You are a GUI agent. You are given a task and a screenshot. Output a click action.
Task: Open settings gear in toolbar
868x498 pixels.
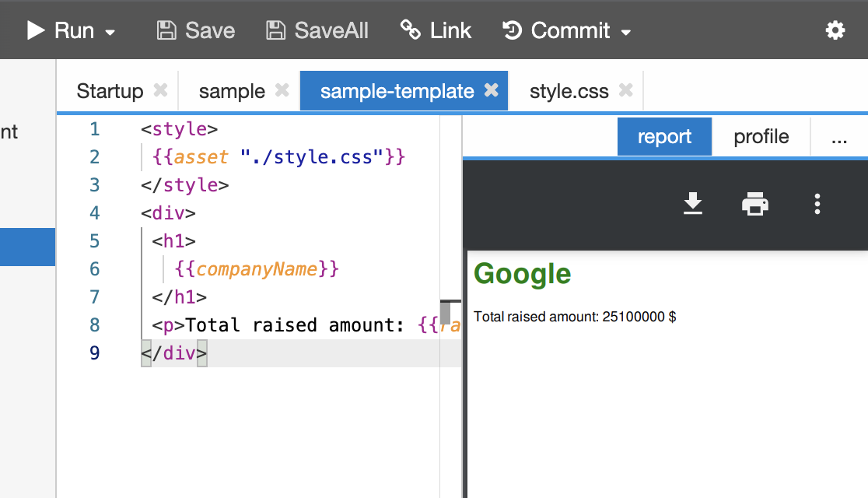click(x=835, y=30)
